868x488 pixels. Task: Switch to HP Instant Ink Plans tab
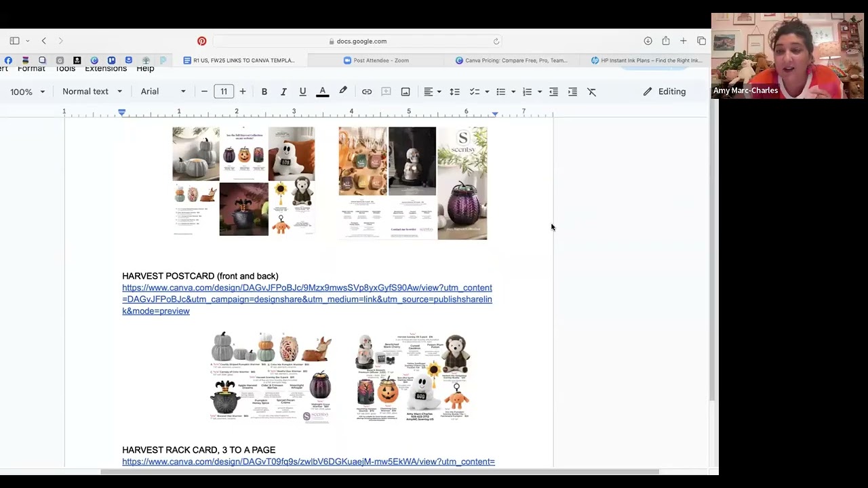pos(646,60)
